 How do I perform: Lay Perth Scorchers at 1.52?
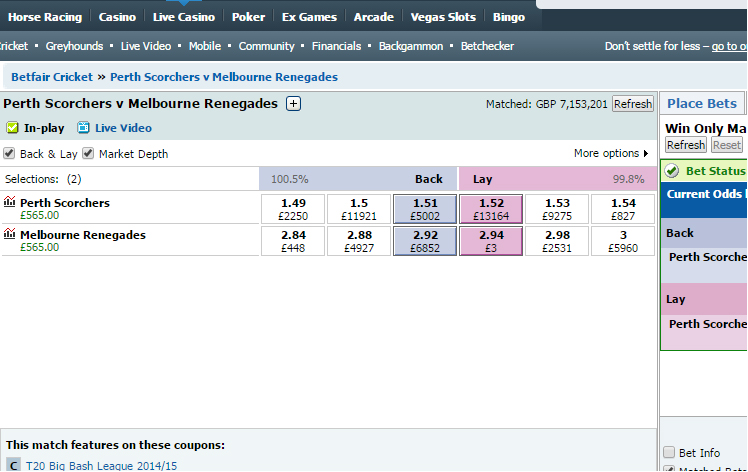tap(491, 209)
